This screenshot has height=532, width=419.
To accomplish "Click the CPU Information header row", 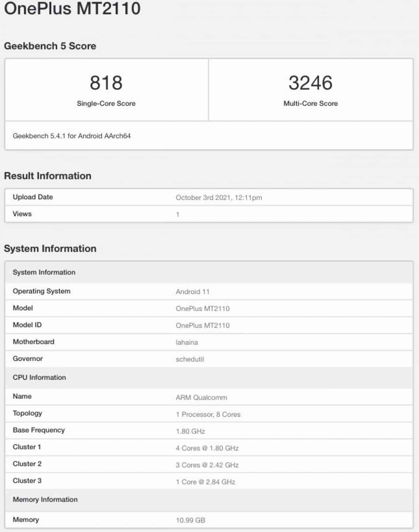I will pyautogui.click(x=209, y=378).
